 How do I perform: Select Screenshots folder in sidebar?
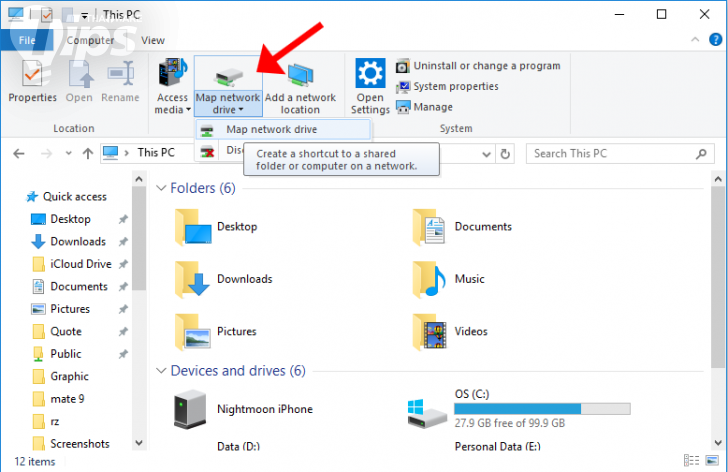71,444
